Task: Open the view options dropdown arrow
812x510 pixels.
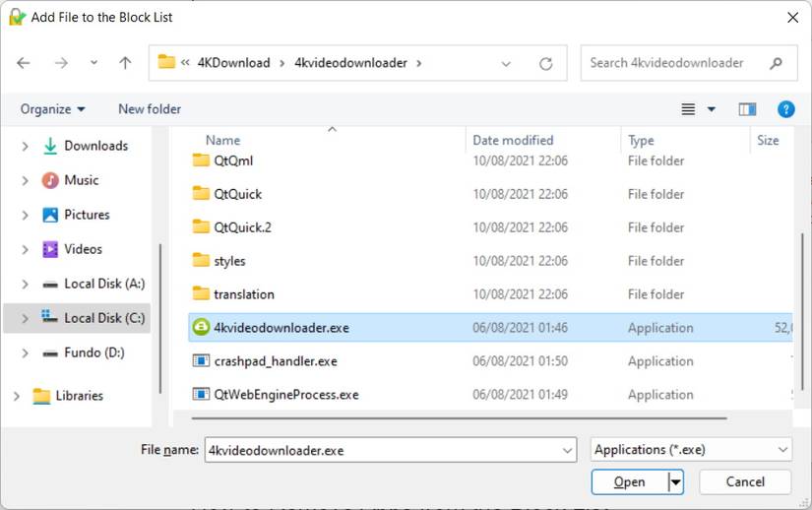Action: (712, 109)
